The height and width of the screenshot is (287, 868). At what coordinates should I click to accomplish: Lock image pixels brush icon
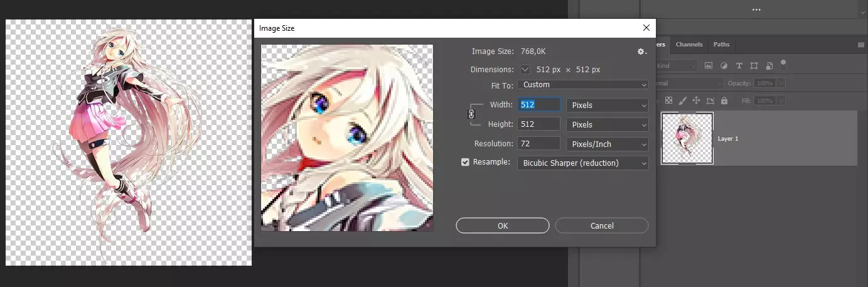tap(682, 100)
